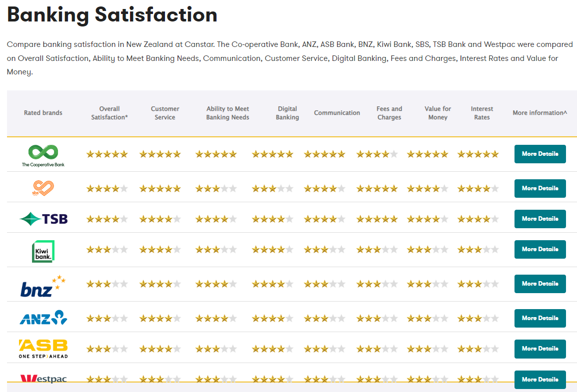
Task: Click The Cooperative Bank logo
Action: coord(43,156)
